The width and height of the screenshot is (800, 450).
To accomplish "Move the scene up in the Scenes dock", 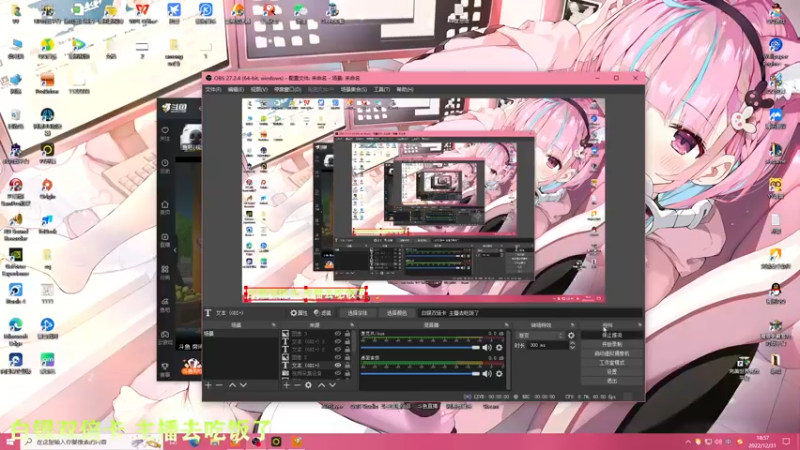I will point(232,385).
